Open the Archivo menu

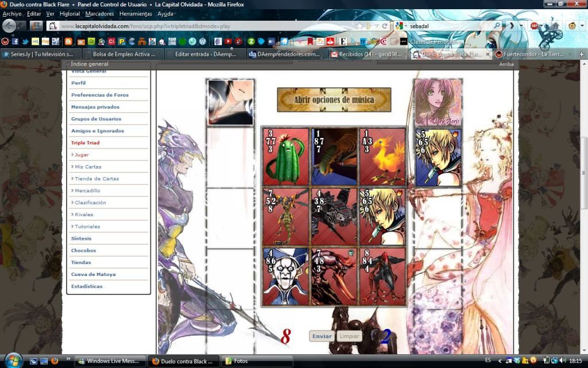point(12,14)
